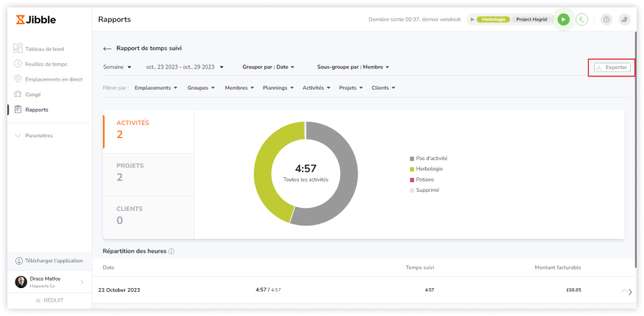This screenshot has height=316, width=644.
Task: Click Tableau de bord menu item
Action: 44,49
